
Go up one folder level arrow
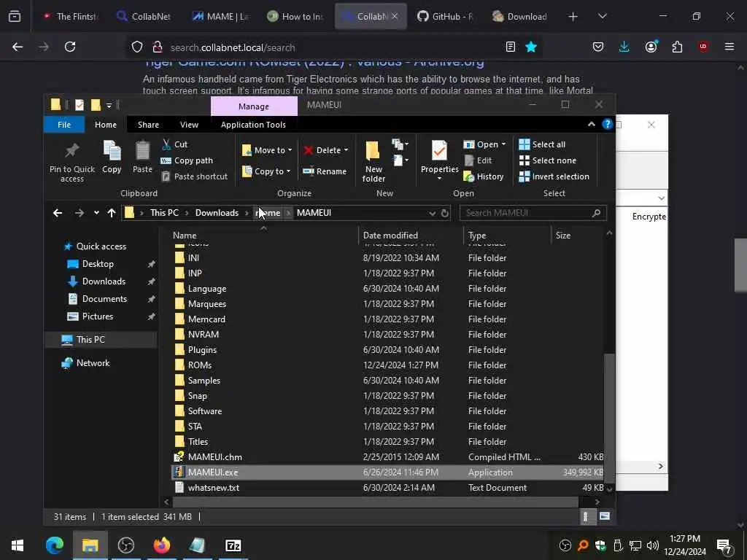pyautogui.click(x=112, y=213)
